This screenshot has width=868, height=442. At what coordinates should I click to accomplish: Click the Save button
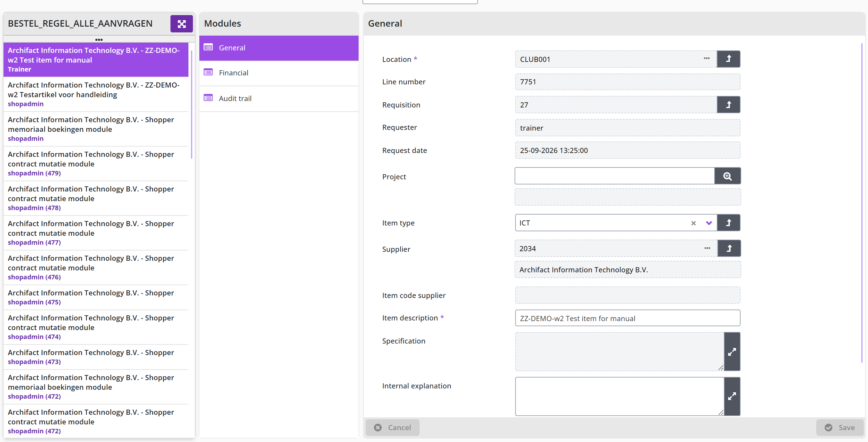(x=839, y=428)
